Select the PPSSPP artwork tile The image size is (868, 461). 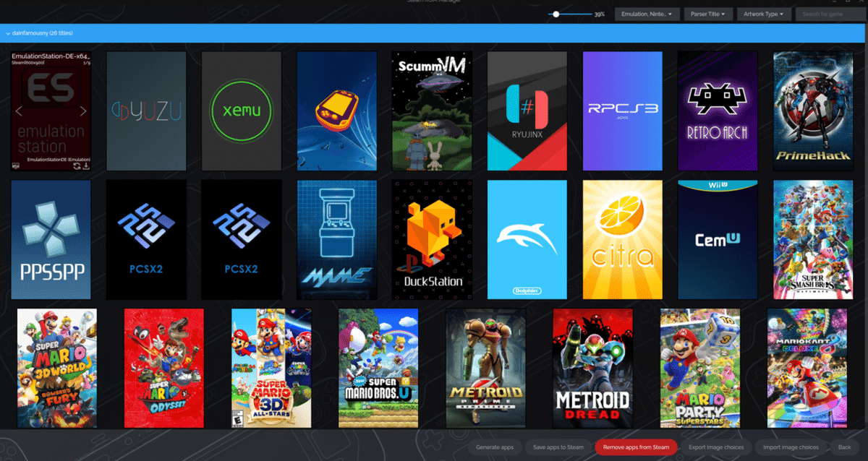[x=51, y=240]
